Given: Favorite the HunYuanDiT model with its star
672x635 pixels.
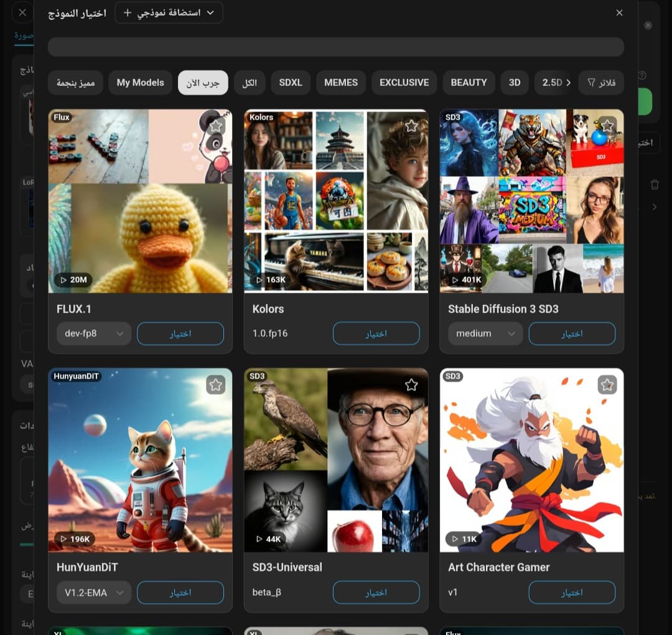Looking at the screenshot, I should click(215, 385).
